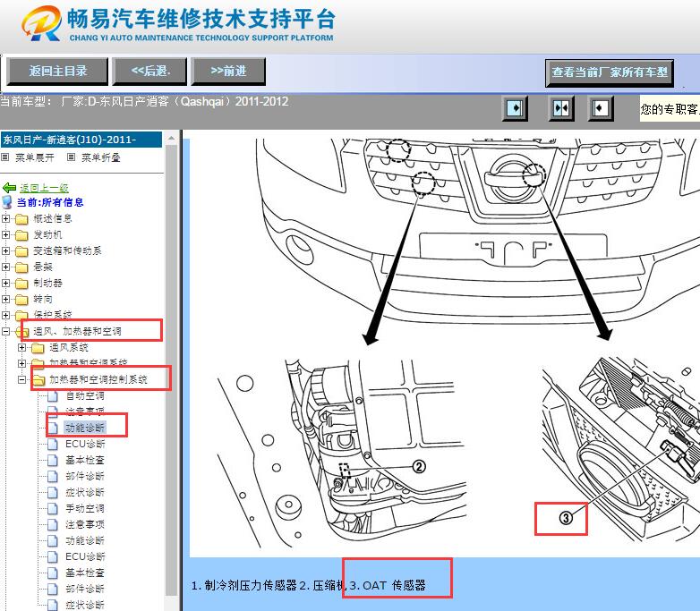This screenshot has height=611, width=700.
Task: Open the highlighted 功能诊断 entry
Action: 85,428
